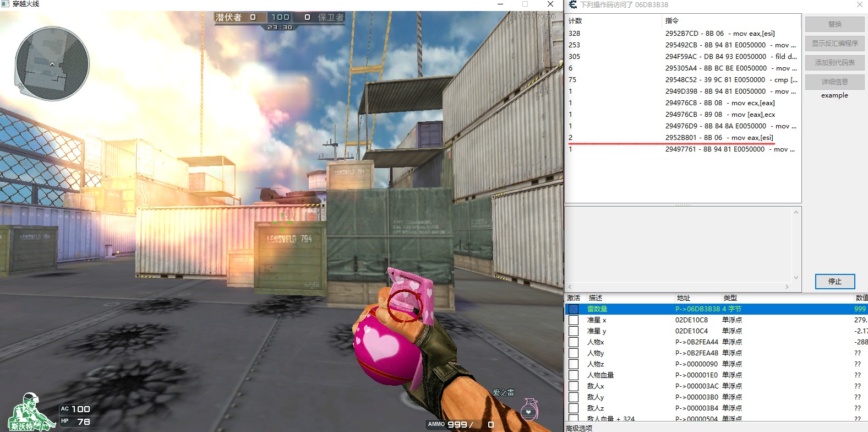The height and width of the screenshot is (432, 868).
Task: Click the horizontal scrollbar left arrow
Action: pyautogui.click(x=570, y=287)
